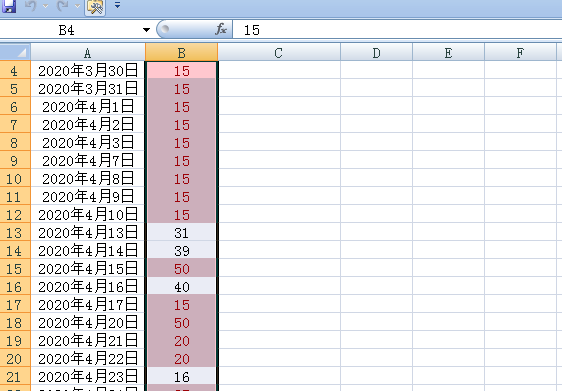The height and width of the screenshot is (391, 562).
Task: Click empty cell E8
Action: (448, 142)
